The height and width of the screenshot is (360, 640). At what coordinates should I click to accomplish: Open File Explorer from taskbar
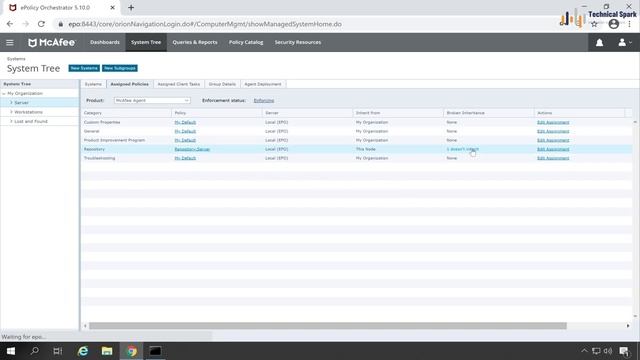coord(107,351)
